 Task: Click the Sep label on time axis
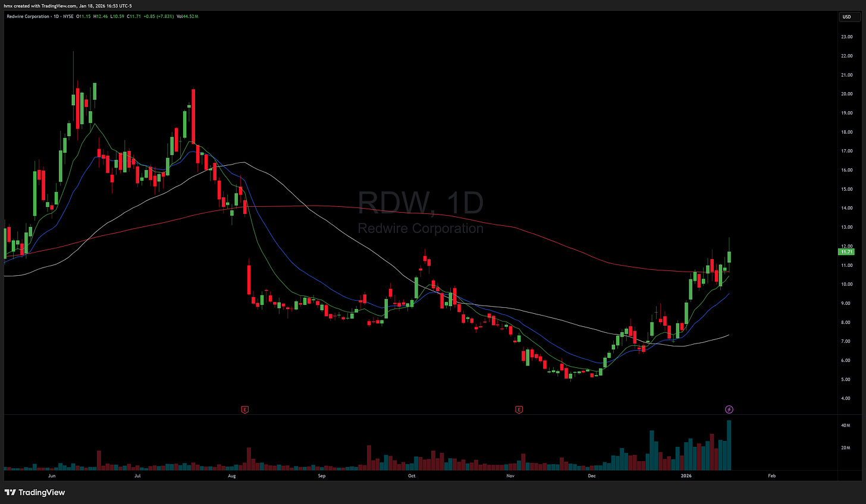pos(322,475)
